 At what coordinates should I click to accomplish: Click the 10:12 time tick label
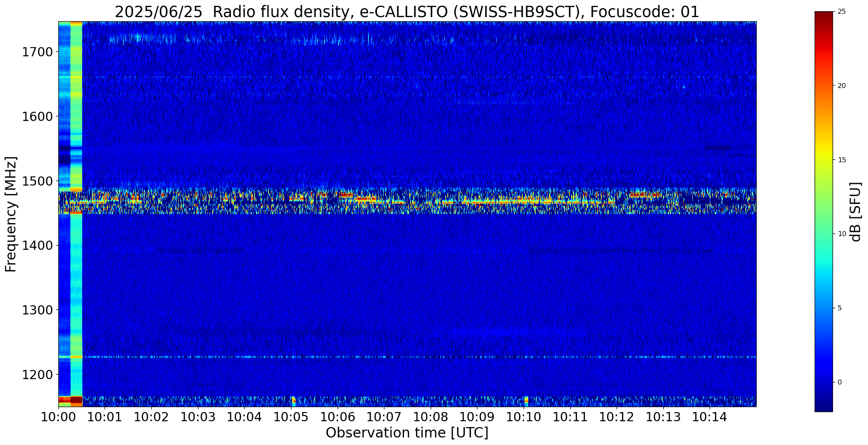coord(617,417)
